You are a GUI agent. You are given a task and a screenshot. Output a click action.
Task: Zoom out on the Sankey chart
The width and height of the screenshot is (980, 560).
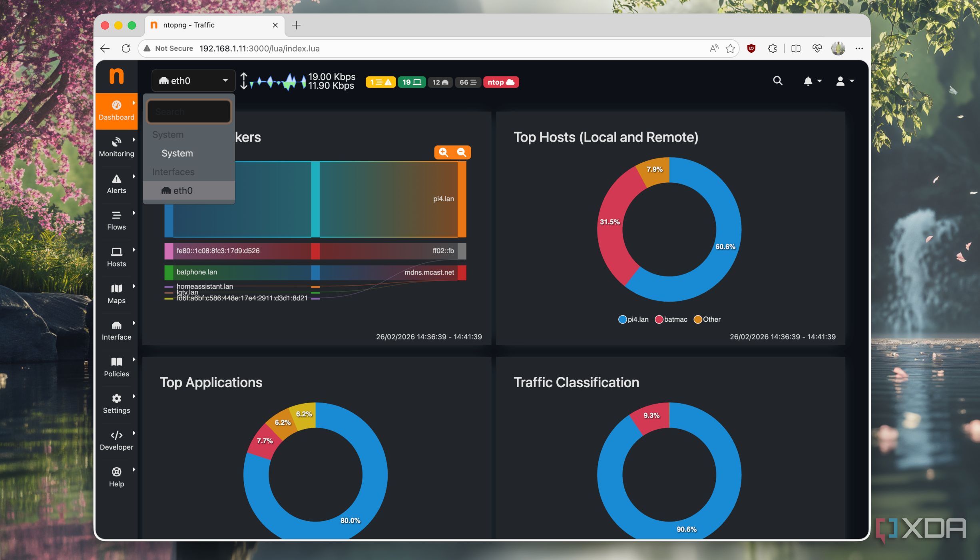click(x=462, y=152)
